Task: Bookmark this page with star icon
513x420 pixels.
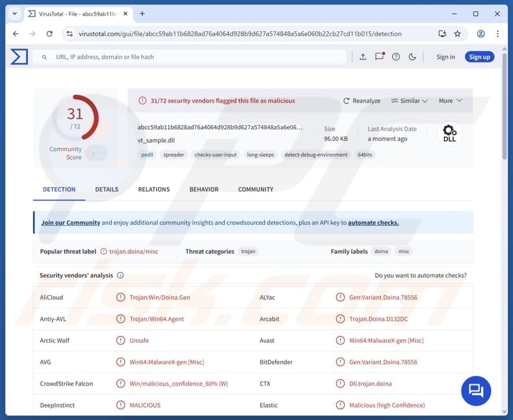Action: click(457, 34)
